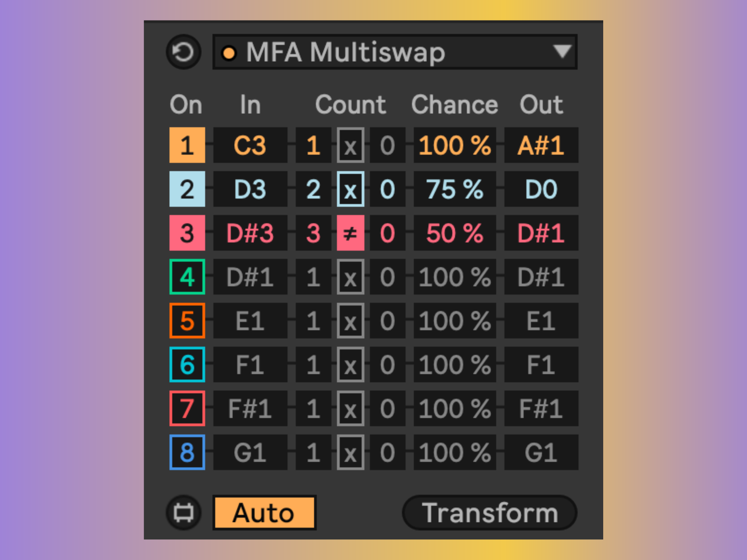Toggle the x count mode in G1 row
The width and height of the screenshot is (747, 560).
[x=350, y=452]
